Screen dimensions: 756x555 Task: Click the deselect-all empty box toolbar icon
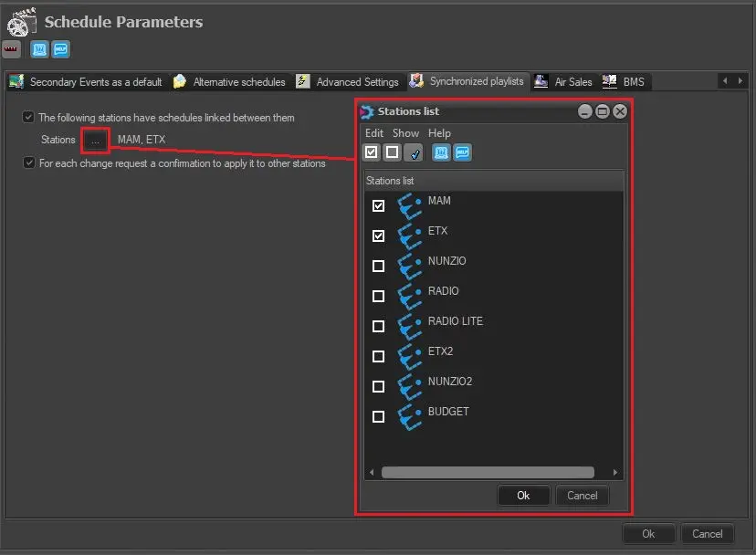[392, 152]
